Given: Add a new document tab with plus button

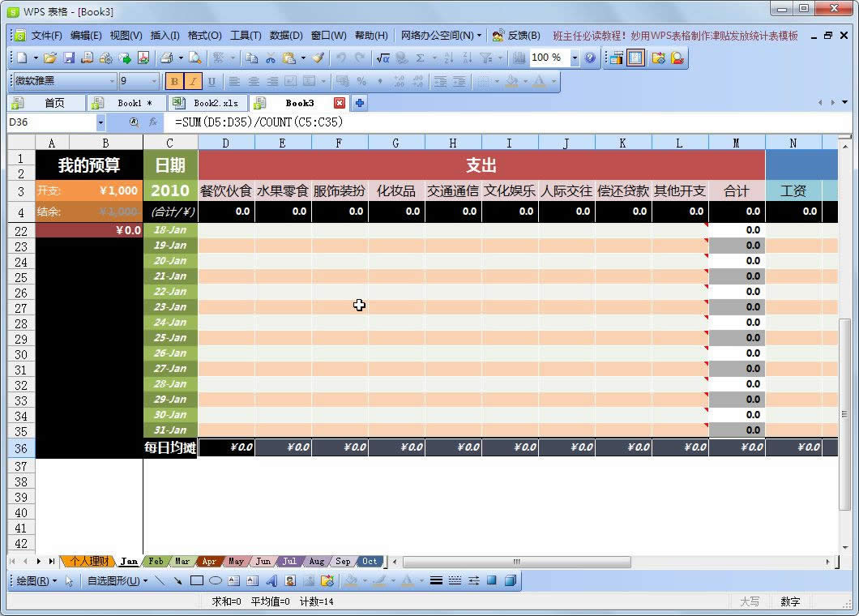Looking at the screenshot, I should tap(359, 103).
